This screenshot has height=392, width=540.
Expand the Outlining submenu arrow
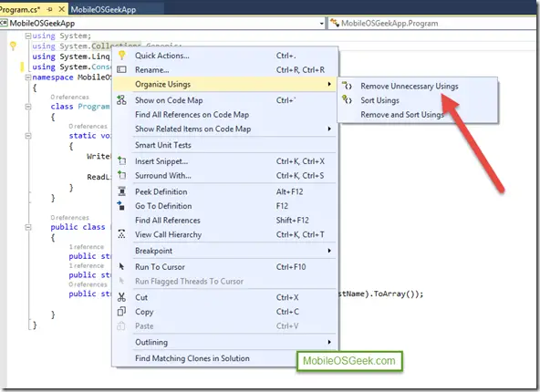point(329,342)
